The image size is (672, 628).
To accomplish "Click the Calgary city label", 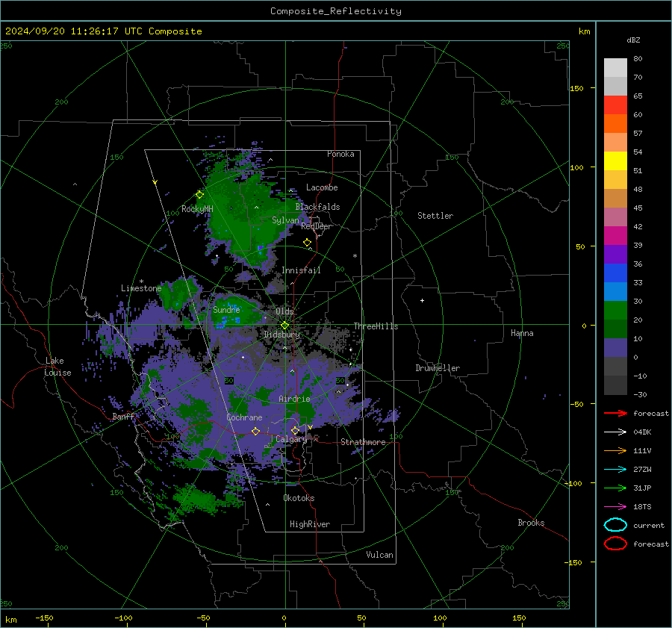I will coord(291,439).
